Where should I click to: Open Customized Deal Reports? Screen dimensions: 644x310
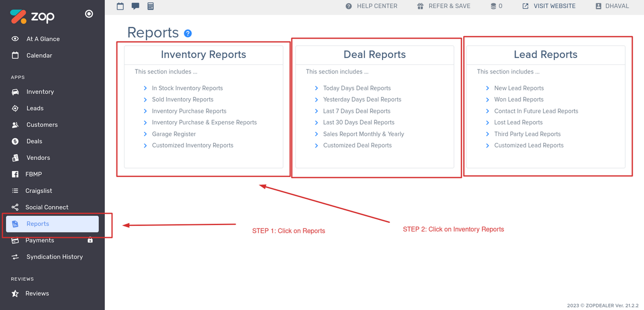[357, 145]
